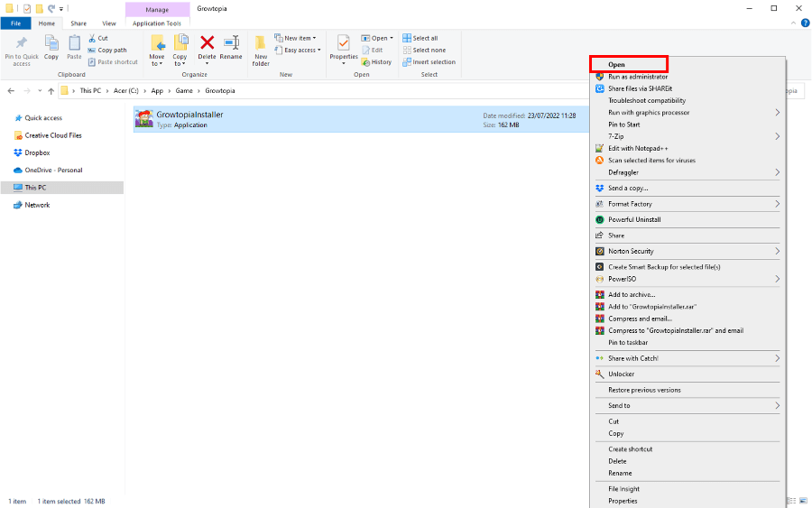Click Invert selection in ribbon
This screenshot has width=812, height=508.
[429, 62]
